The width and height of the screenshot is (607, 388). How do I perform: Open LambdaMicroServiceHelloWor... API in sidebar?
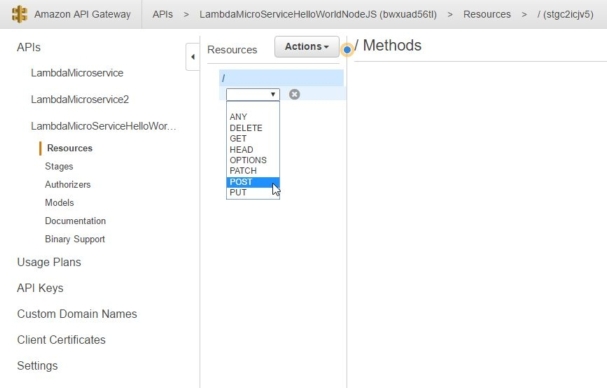[103, 126]
